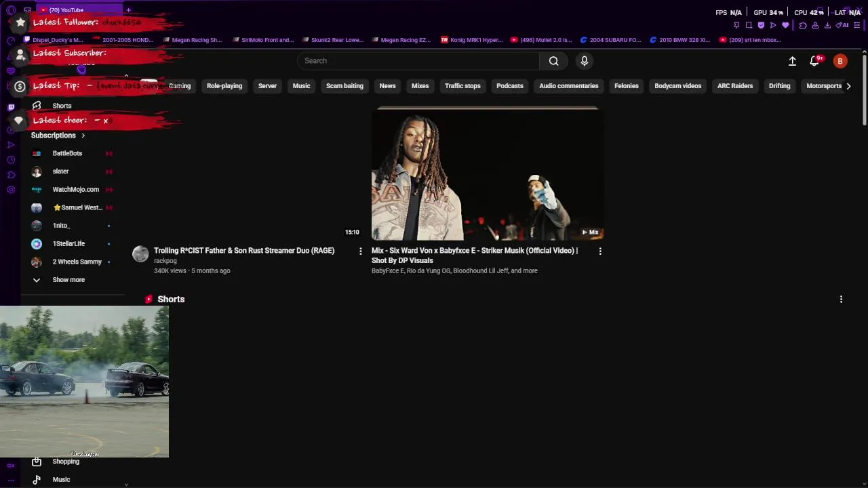Click the rackpog channel avatar
This screenshot has height=488, width=868.
tap(140, 254)
